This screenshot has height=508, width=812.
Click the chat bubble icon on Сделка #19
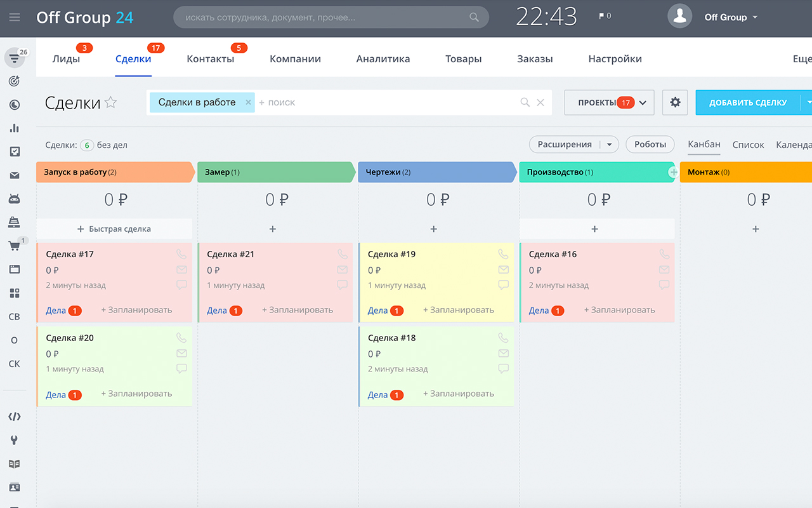click(x=504, y=284)
